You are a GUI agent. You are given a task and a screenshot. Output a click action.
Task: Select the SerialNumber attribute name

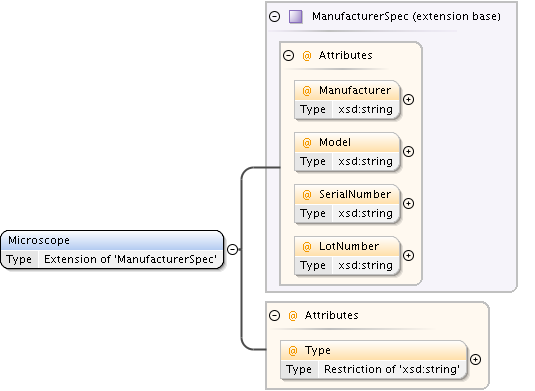click(355, 194)
